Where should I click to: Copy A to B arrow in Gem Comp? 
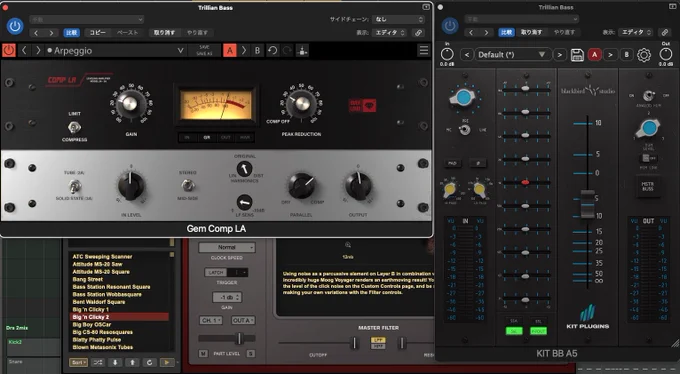[244, 50]
